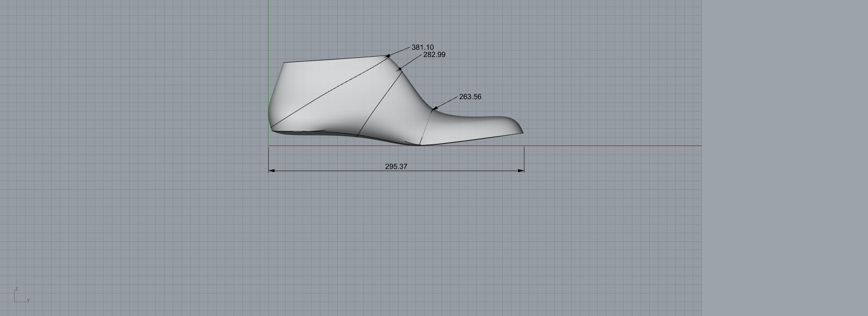Select the 282.99 dimension text
Viewport: 868px width, 316px height.
pos(434,55)
